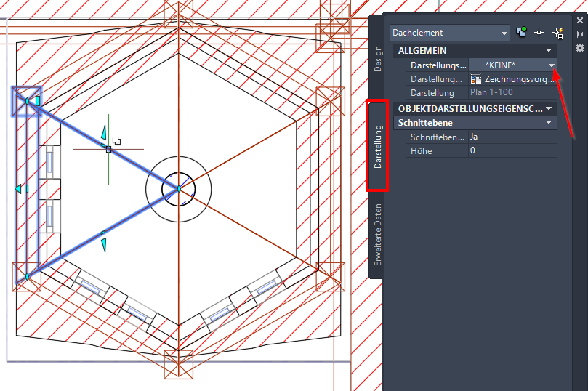The height and width of the screenshot is (391, 588).
Task: Toggle auto-hide on properties palette
Action: (x=580, y=34)
